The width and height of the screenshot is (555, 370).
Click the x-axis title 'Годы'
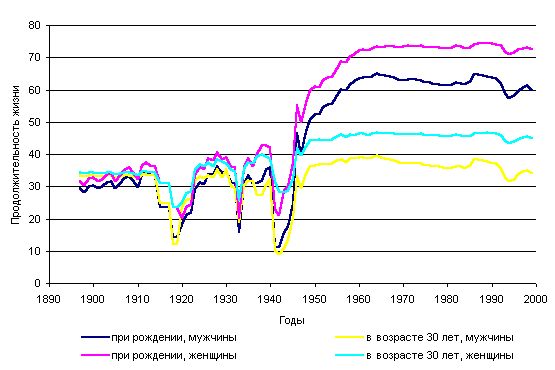[292, 320]
